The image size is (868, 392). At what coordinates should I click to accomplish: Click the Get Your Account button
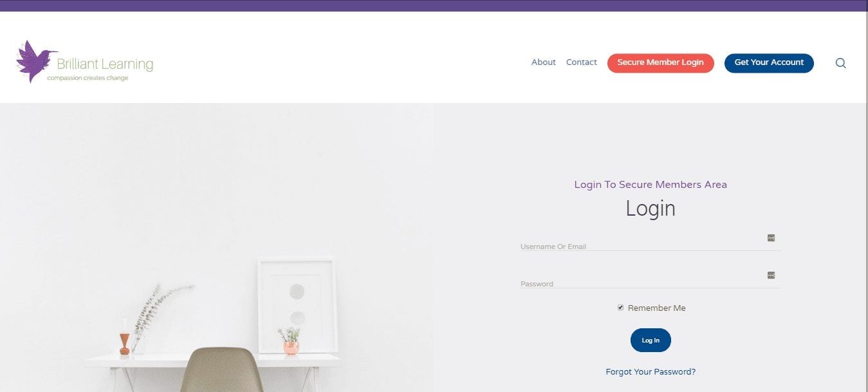(769, 63)
